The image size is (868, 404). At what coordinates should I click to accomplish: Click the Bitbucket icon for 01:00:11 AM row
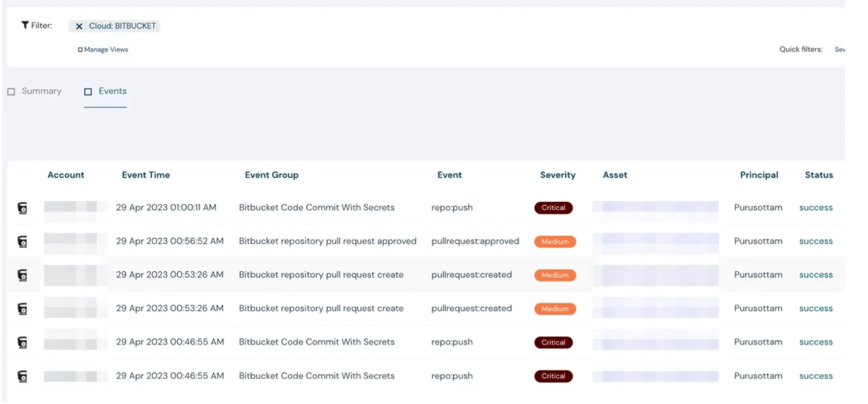(x=22, y=208)
